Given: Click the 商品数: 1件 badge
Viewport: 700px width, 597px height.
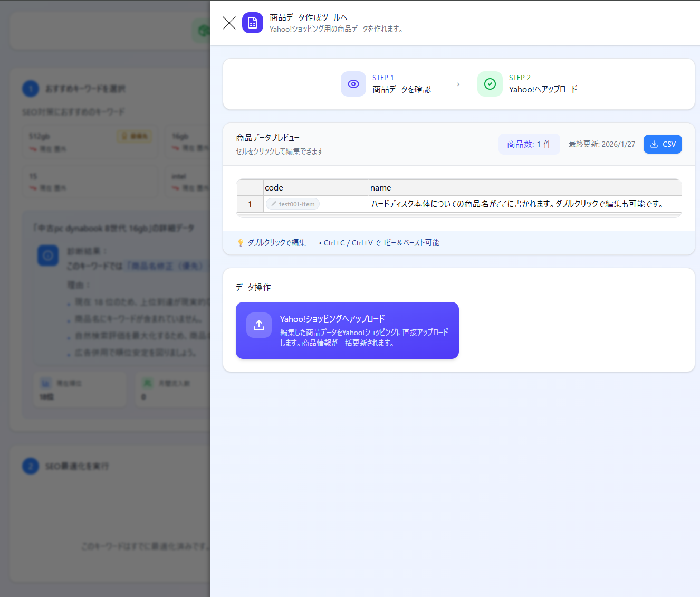Looking at the screenshot, I should [529, 144].
